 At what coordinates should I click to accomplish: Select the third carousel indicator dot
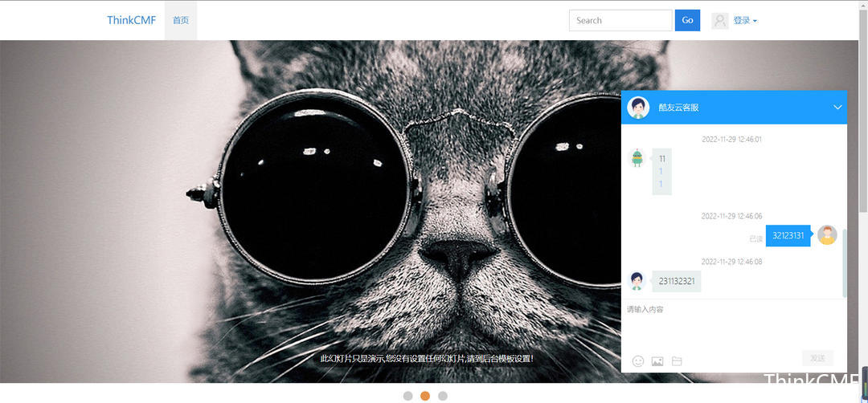pyautogui.click(x=443, y=396)
